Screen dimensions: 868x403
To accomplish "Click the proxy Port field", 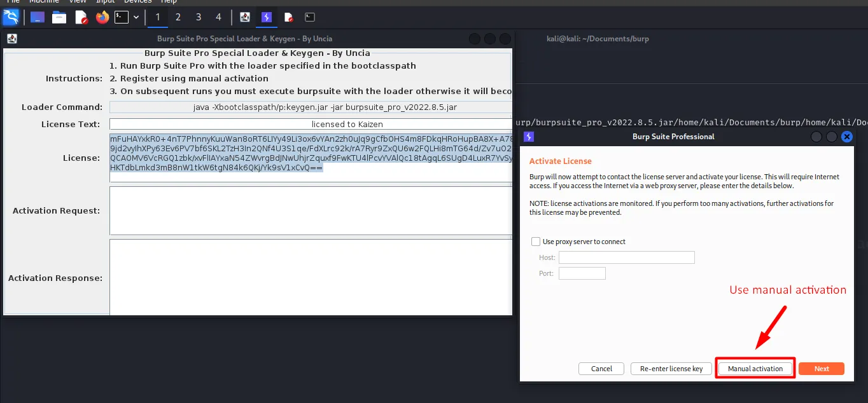I will tap(582, 273).
